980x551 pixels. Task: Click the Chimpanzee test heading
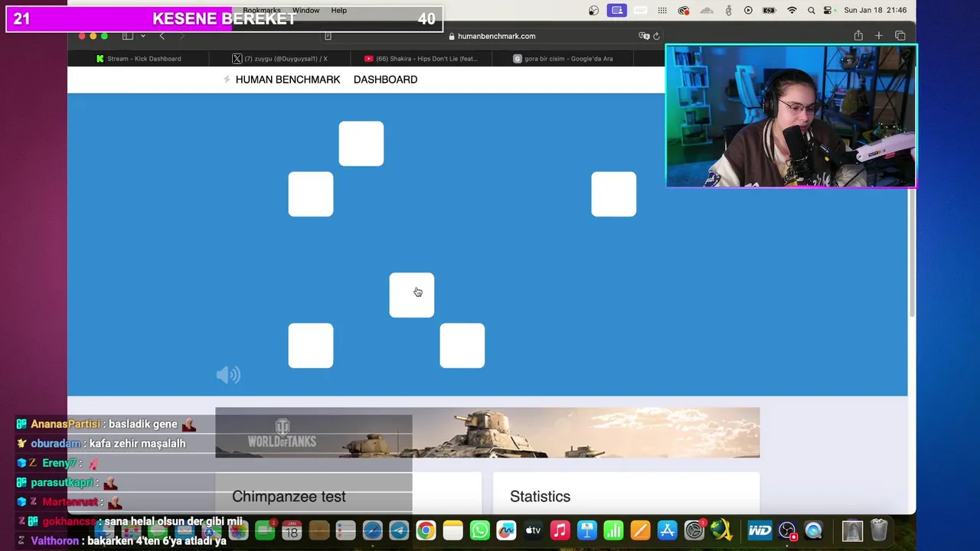289,497
